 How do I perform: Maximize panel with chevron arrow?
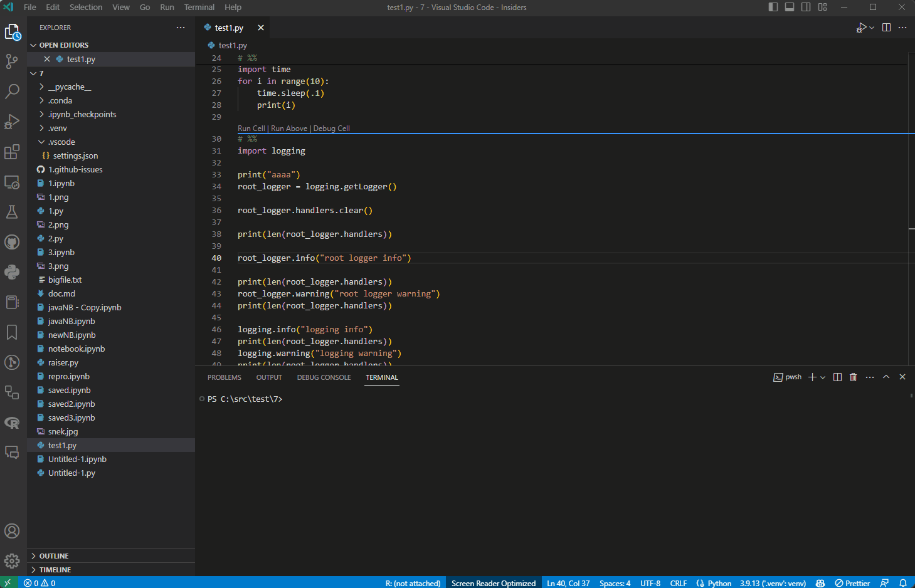886,377
